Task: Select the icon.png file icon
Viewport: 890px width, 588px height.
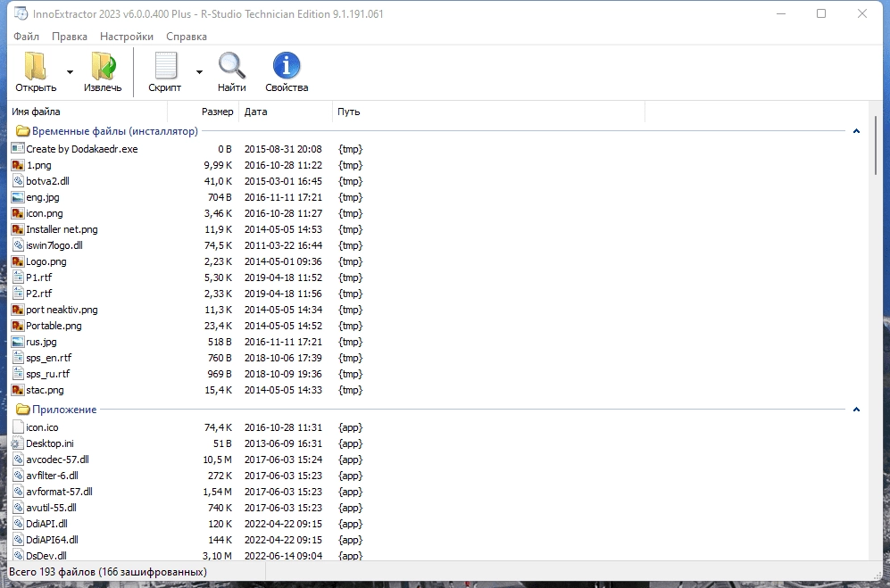Action: [18, 213]
